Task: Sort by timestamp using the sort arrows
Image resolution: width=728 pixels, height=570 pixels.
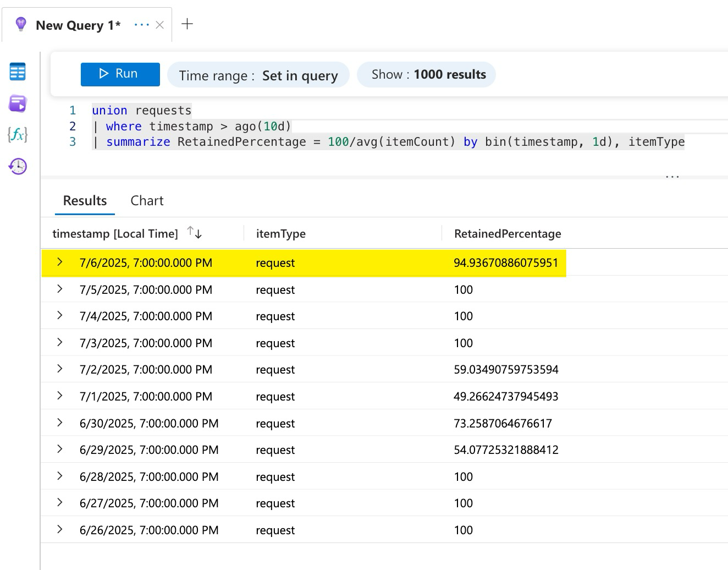Action: pos(194,233)
